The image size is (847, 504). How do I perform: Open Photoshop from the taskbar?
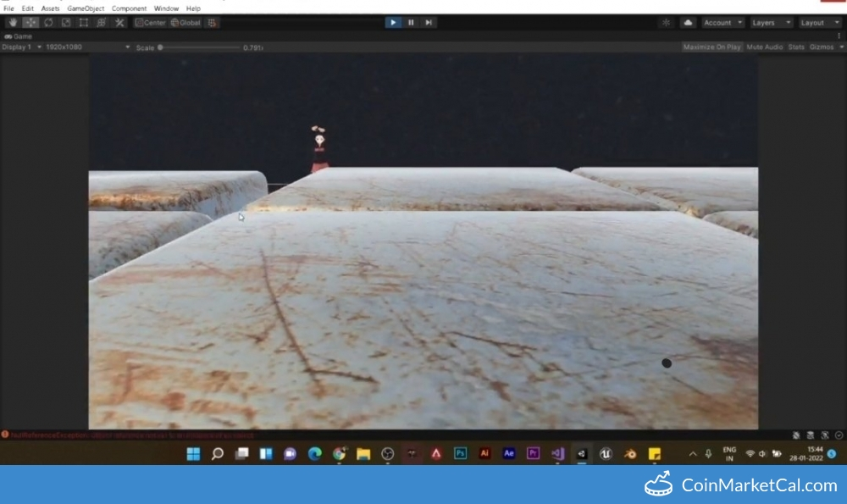point(460,454)
